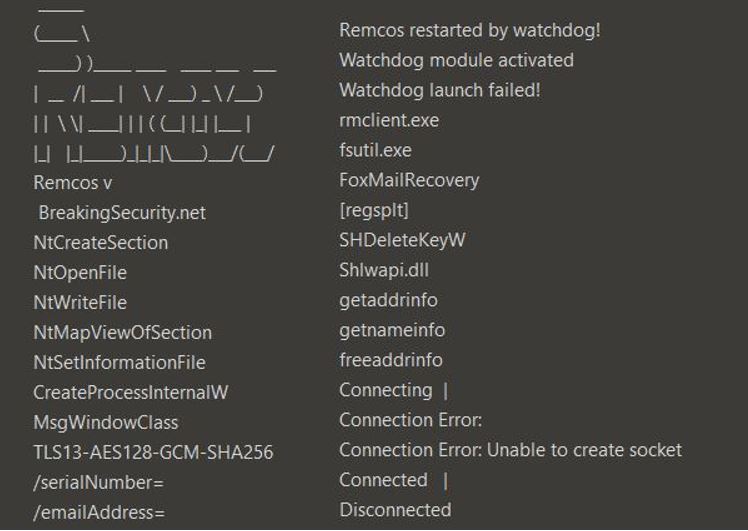The image size is (748, 531).
Task: Select 'Unable to create socket' error line
Action: [x=510, y=450]
